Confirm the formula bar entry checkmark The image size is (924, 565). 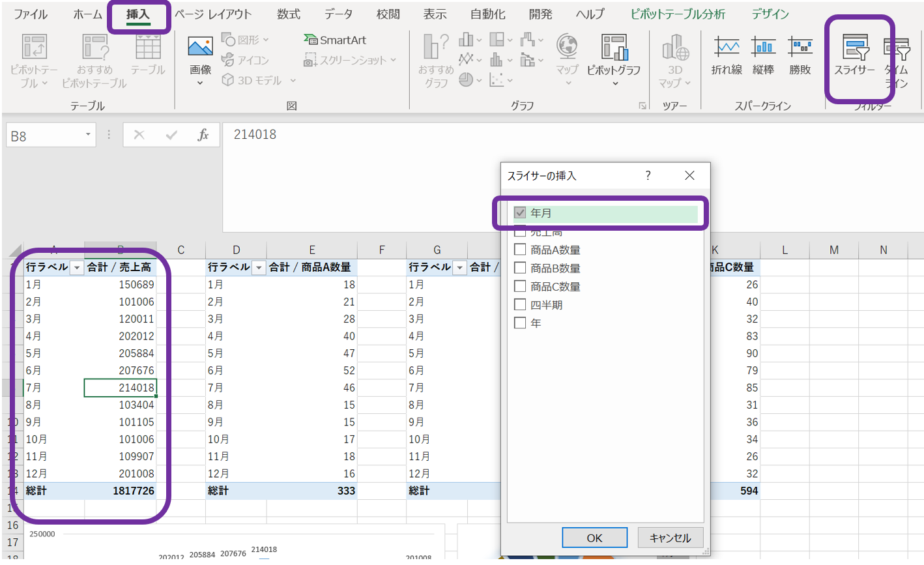[171, 135]
